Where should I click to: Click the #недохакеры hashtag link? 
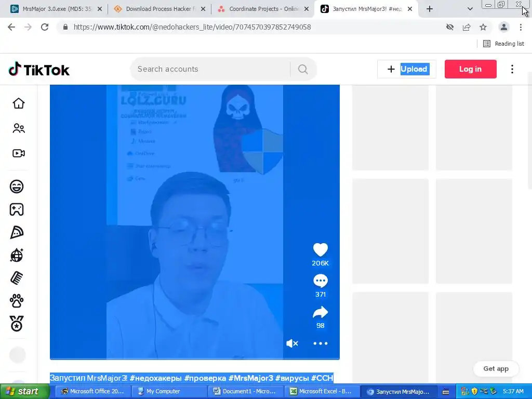click(x=156, y=378)
